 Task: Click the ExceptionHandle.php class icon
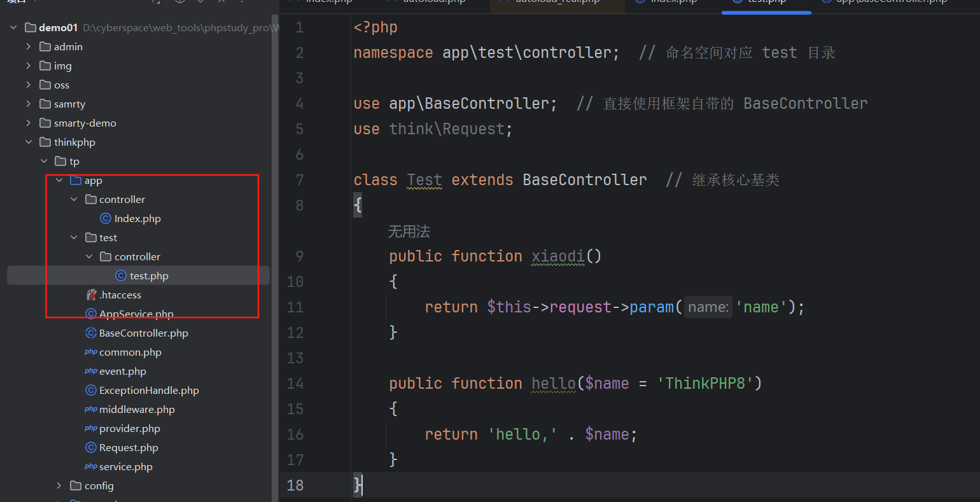coord(91,390)
